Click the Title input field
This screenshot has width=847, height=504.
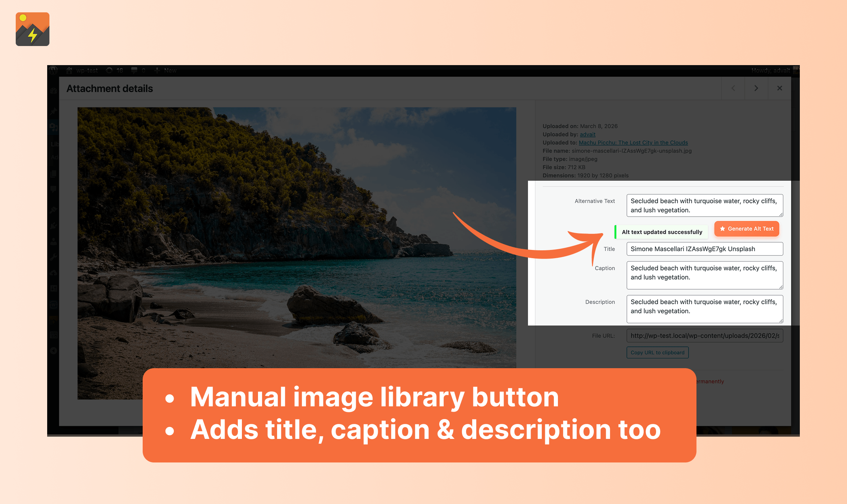click(x=704, y=249)
